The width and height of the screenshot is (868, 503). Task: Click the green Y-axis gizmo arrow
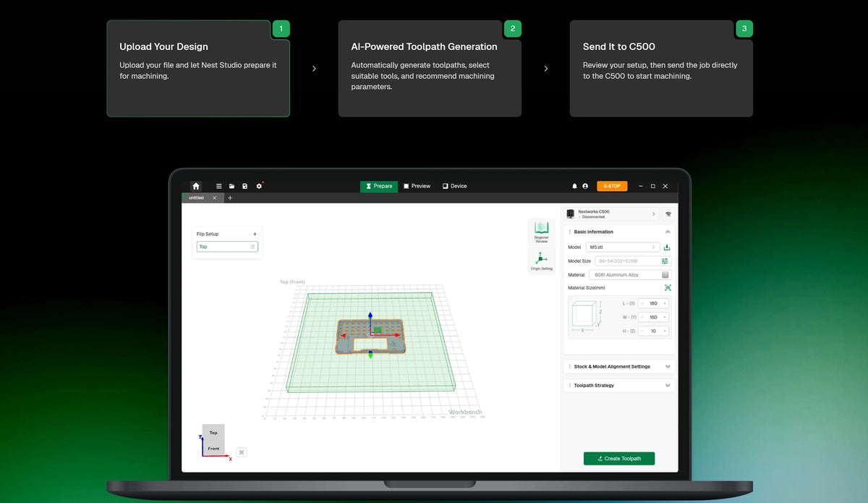click(370, 355)
